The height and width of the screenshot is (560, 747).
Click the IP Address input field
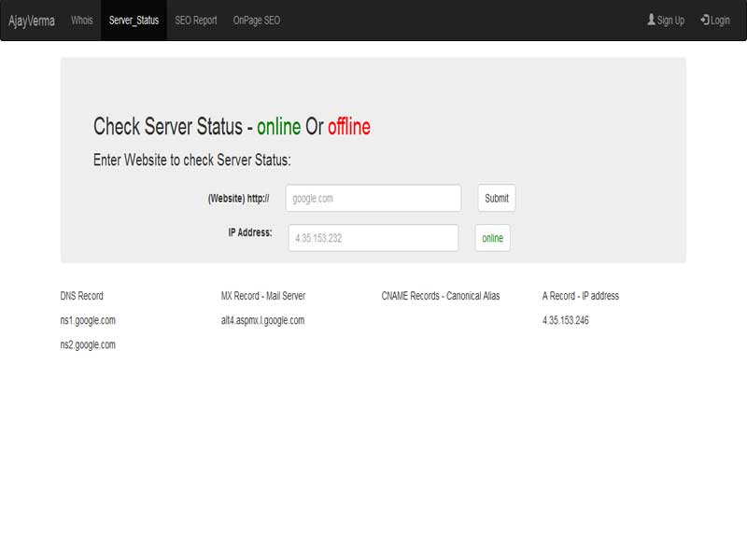[373, 238]
